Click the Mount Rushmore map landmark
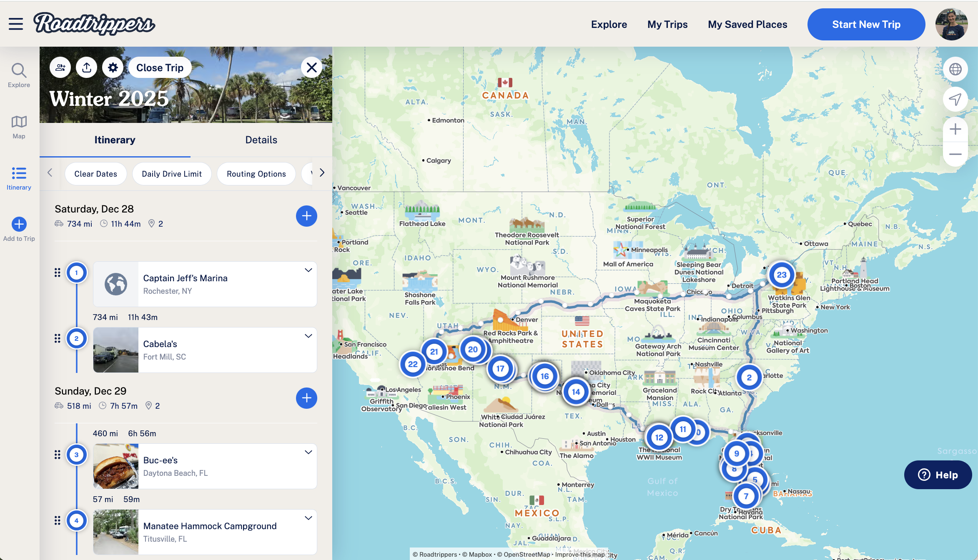The image size is (978, 560). click(x=527, y=272)
